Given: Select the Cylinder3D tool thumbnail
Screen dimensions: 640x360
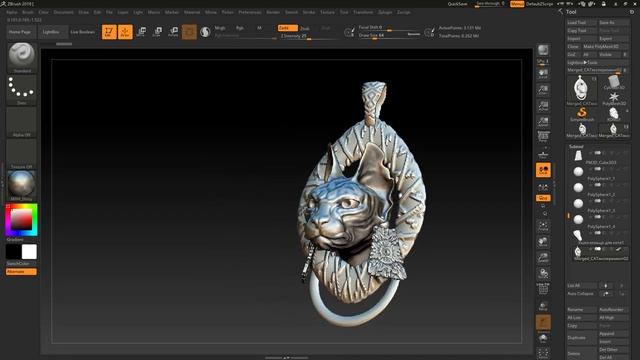Looking at the screenshot, I should click(613, 82).
